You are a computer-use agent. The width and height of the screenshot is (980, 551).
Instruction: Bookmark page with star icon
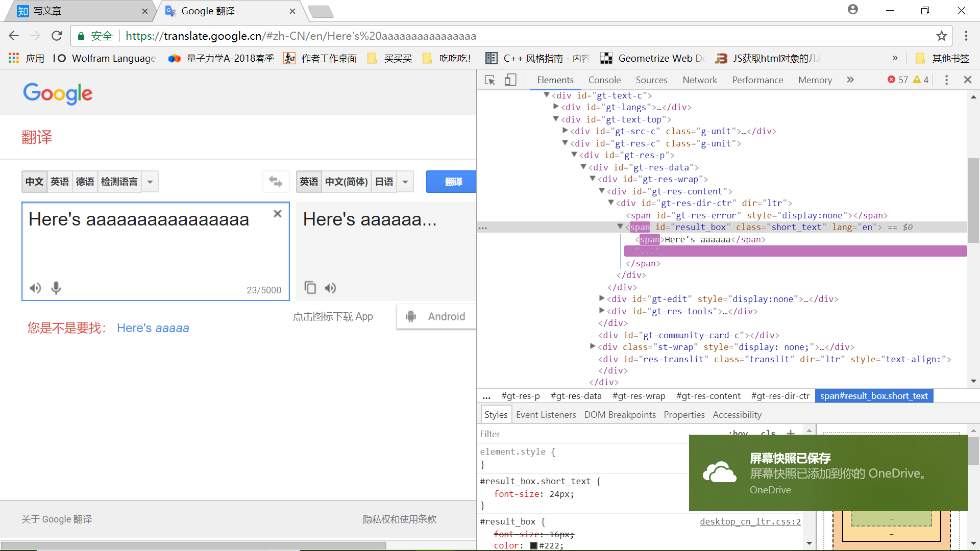941,36
